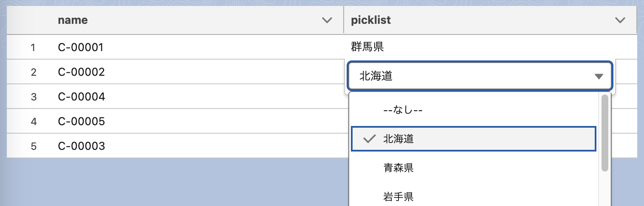The width and height of the screenshot is (644, 206).
Task: Collapse the 北海道 picklist combobox arrow
Action: coord(599,77)
